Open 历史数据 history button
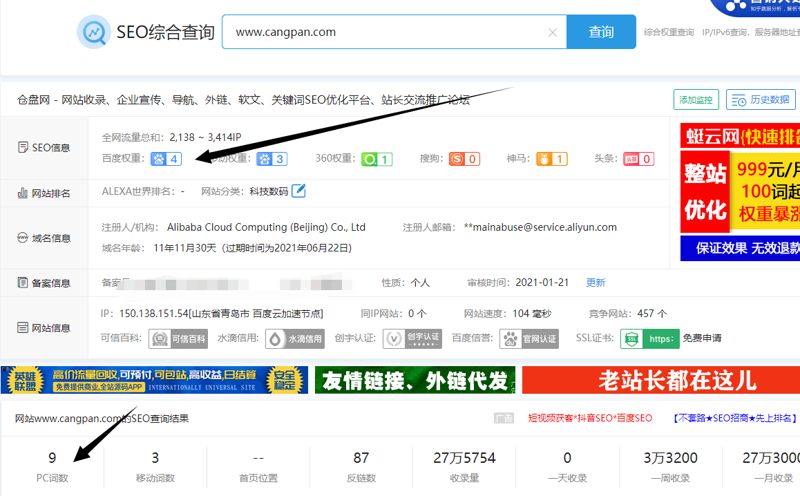The image size is (800, 496). tap(761, 100)
